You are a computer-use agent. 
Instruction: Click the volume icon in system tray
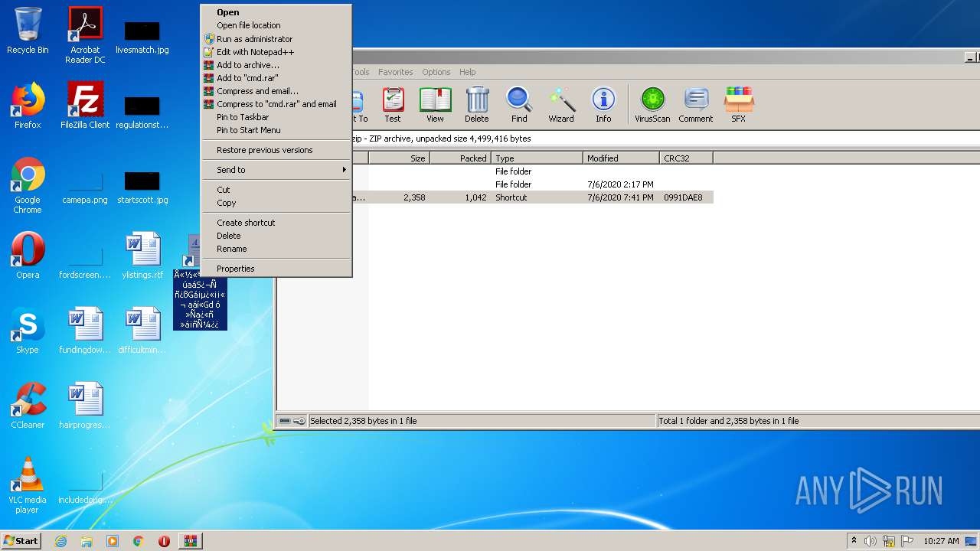871,541
